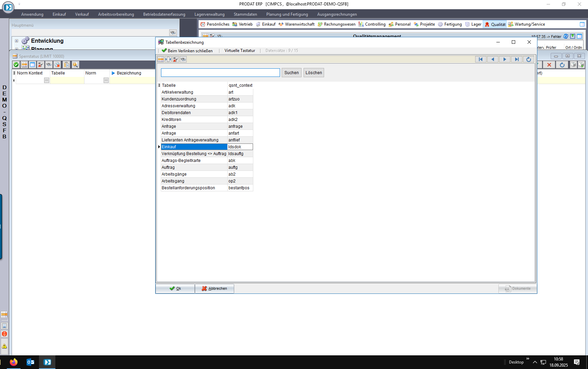The width and height of the screenshot is (588, 369).
Task: Click into the search text field
Action: [x=220, y=73]
